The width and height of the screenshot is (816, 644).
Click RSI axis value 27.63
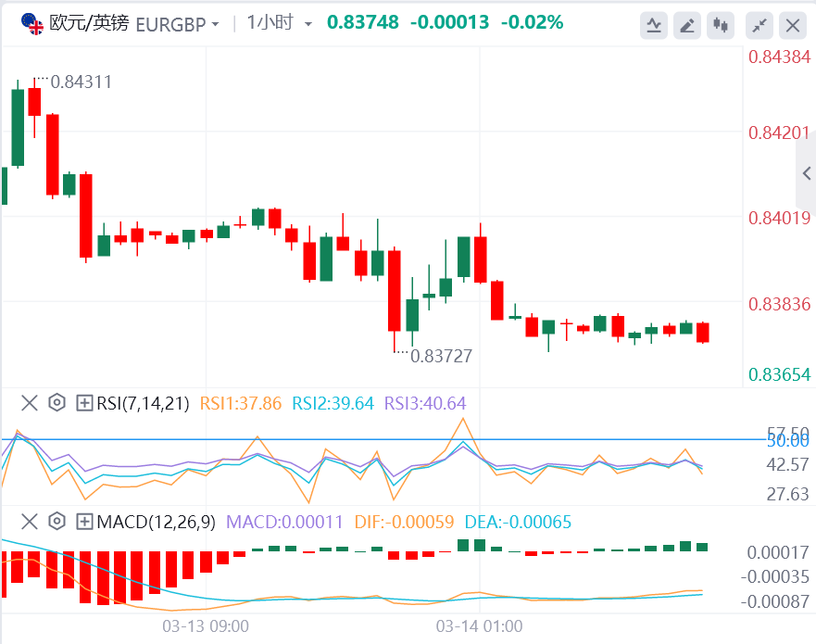pos(787,494)
